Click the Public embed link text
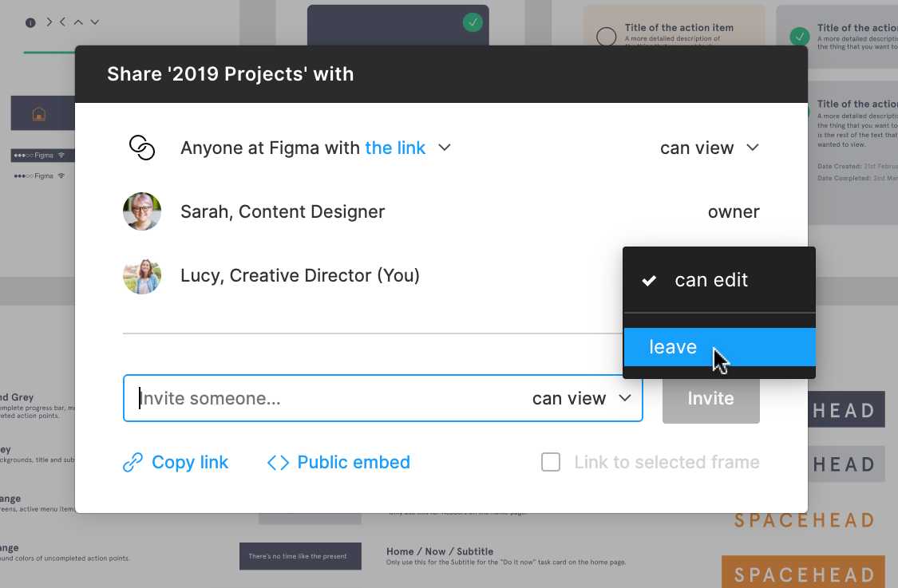Screen dimensions: 898x588 (354, 463)
